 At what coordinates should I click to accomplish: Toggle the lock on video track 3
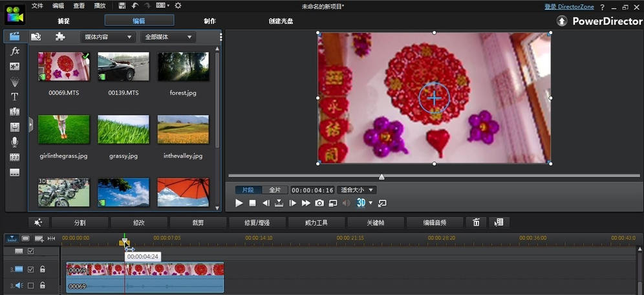tap(43, 269)
